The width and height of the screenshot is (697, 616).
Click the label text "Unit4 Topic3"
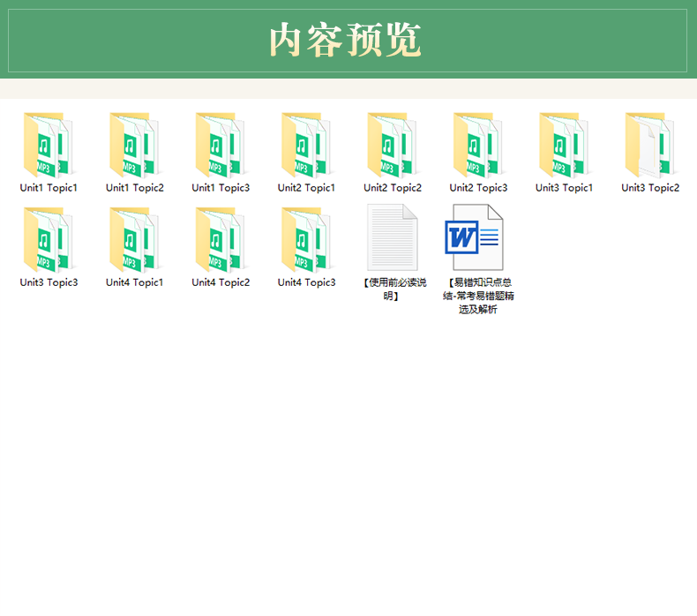coord(306,283)
